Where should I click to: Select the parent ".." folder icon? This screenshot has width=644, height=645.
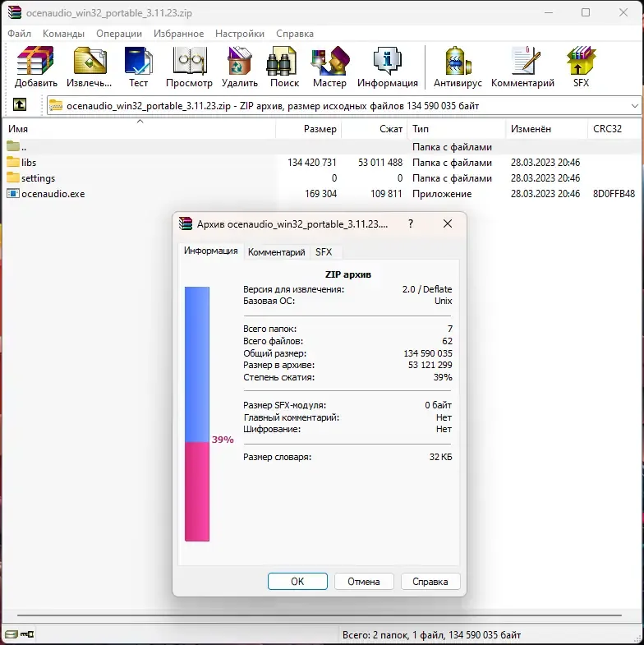tap(13, 145)
